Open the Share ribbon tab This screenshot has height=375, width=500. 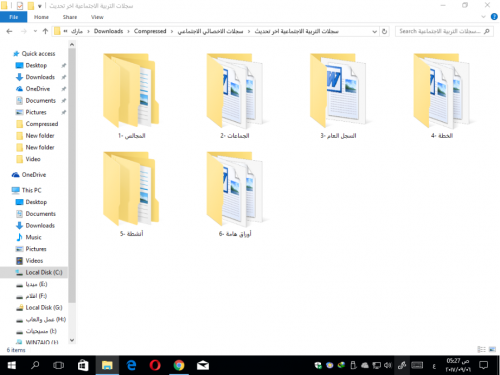(x=70, y=17)
